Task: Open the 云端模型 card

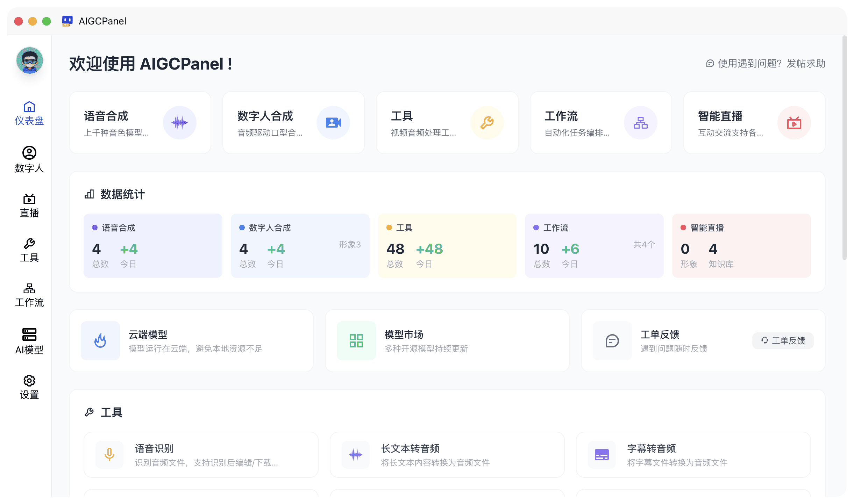Action: 191,341
